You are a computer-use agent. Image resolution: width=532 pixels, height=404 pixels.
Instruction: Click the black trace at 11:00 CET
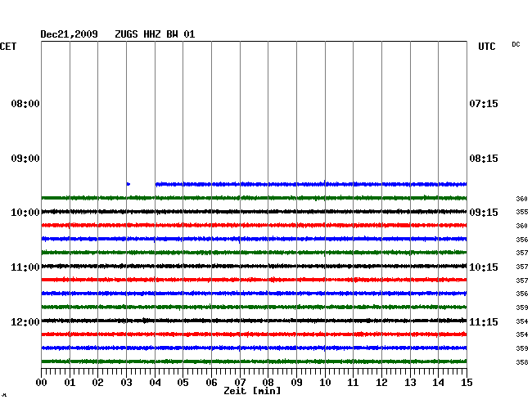pos(254,266)
